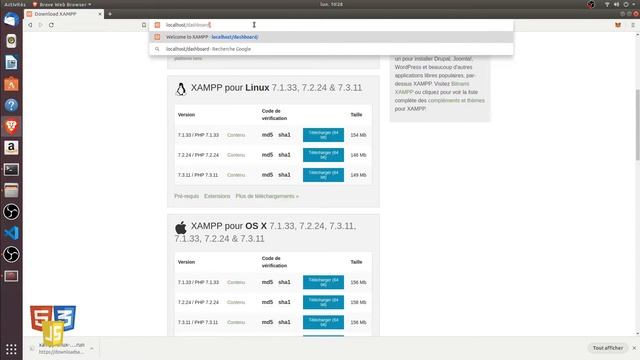Click sha1 for Linux 7.3.11

coord(284,175)
